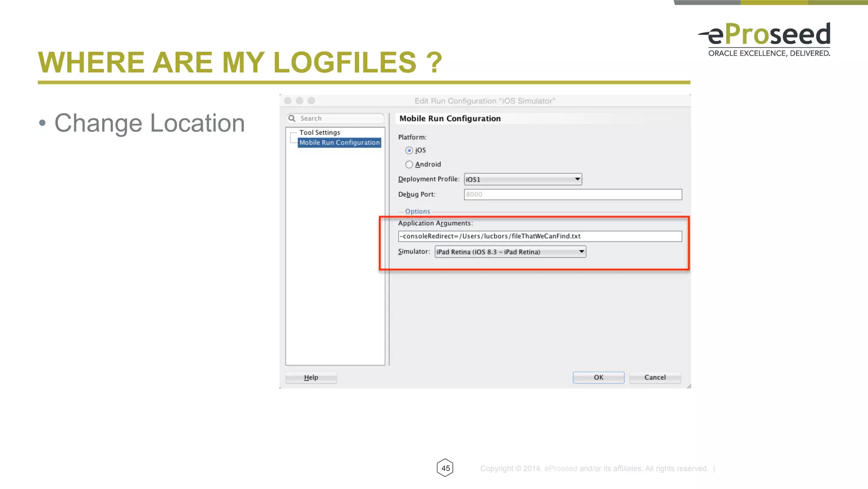Click the Options section label
Screen dimensions: 868x489
[417, 211]
